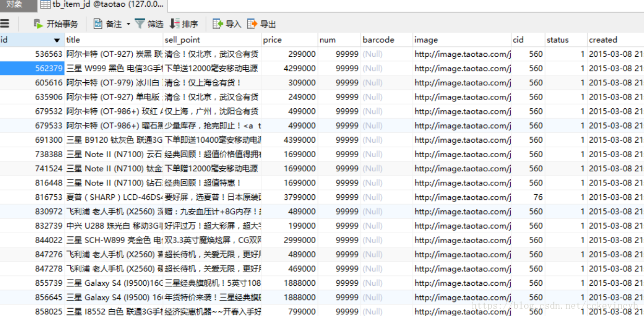Select id cell 816753
Viewport: 644px width, 316px height.
32,197
